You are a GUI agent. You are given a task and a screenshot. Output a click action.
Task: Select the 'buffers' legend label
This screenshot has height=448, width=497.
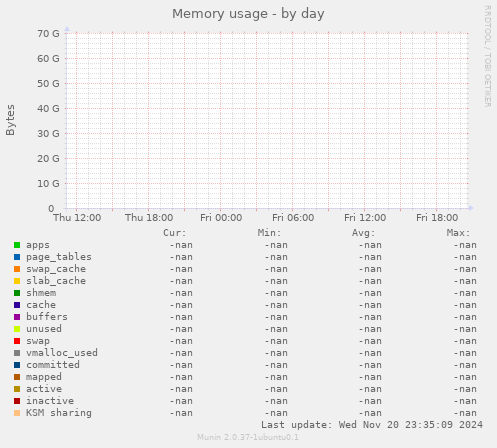point(47,317)
